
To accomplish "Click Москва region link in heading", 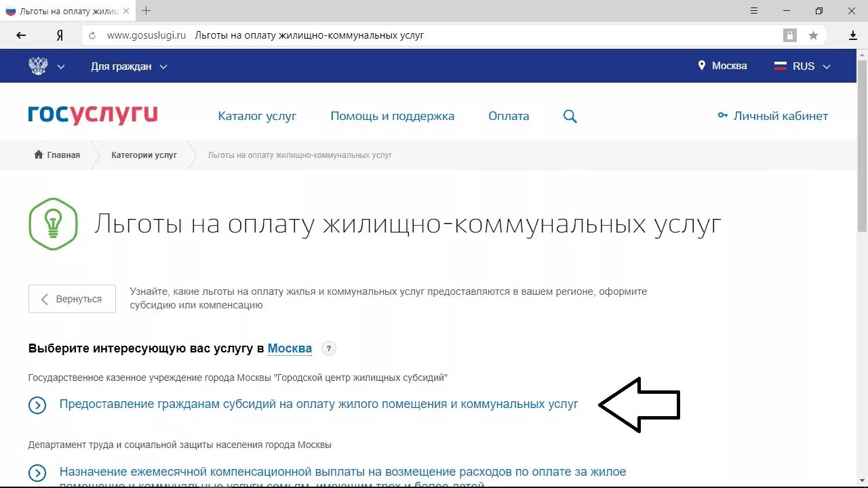I will pyautogui.click(x=290, y=348).
